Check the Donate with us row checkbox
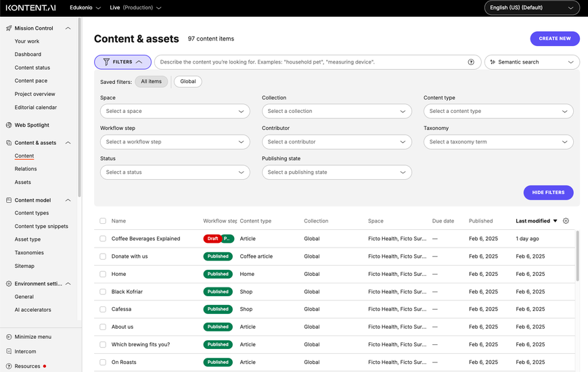The image size is (588, 372). click(x=103, y=256)
